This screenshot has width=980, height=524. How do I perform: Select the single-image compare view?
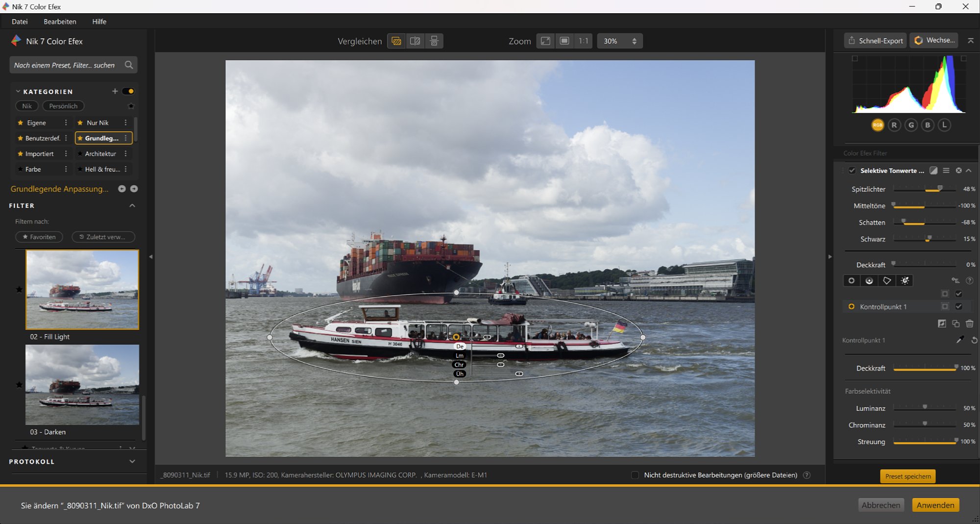coord(396,41)
